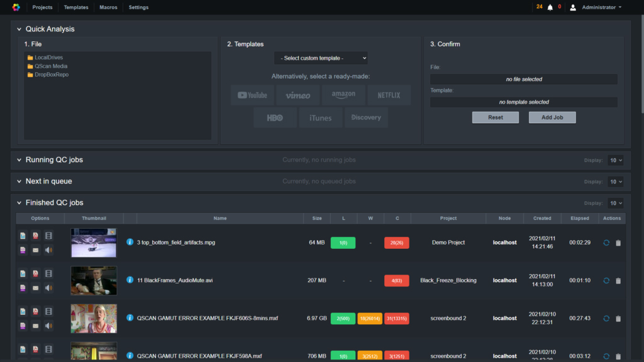Click red critical badge 20(26)

(396, 243)
